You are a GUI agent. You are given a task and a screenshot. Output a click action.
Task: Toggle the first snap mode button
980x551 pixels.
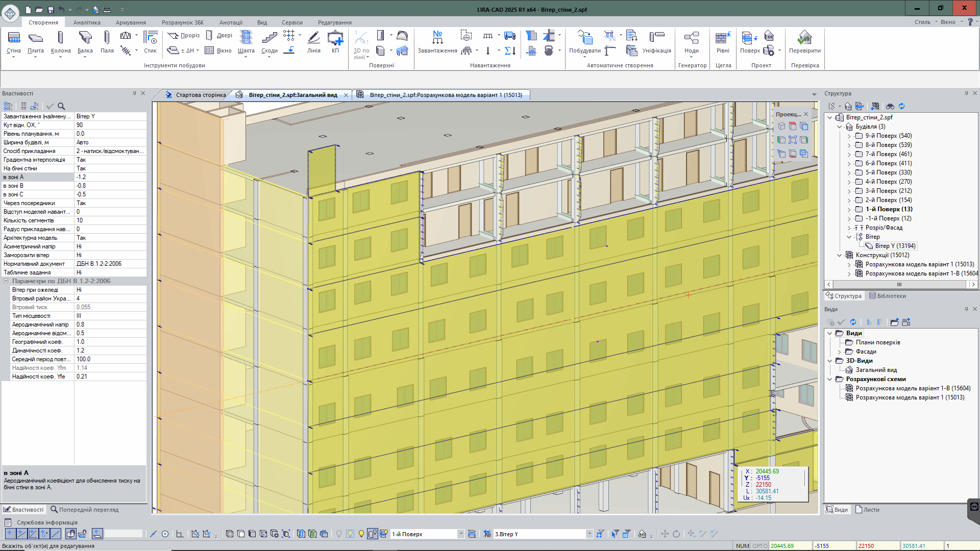point(10,534)
